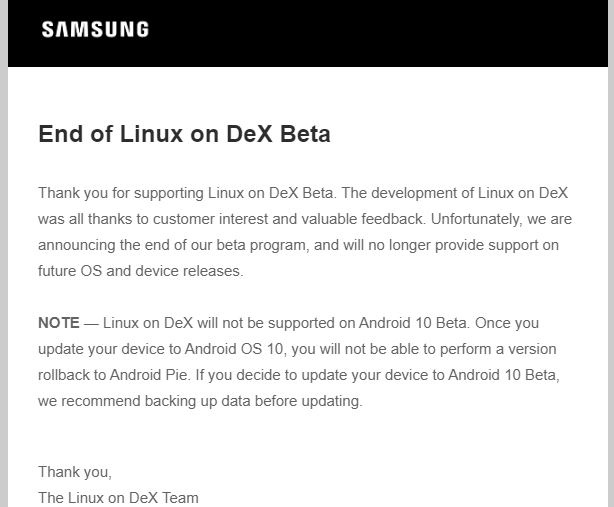Click the word "End" in the heading
Image resolution: width=614 pixels, height=507 pixels.
point(60,134)
